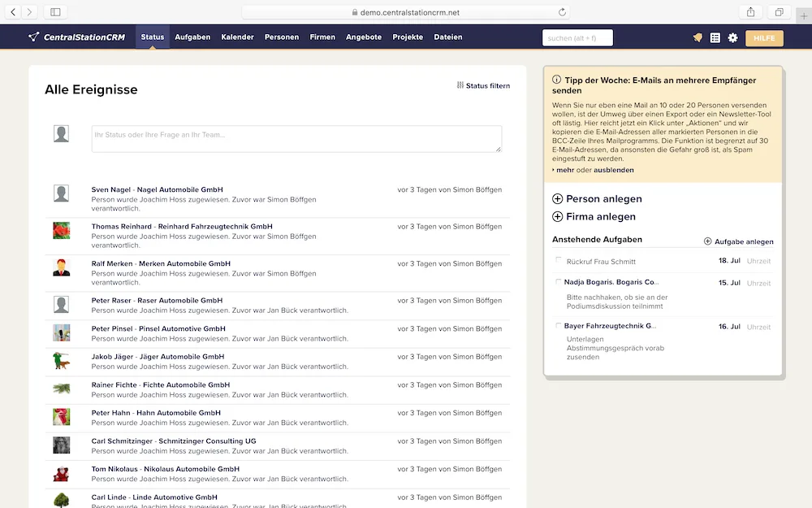Click the browser back arrow
Image resolution: width=812 pixels, height=508 pixels.
[13, 12]
